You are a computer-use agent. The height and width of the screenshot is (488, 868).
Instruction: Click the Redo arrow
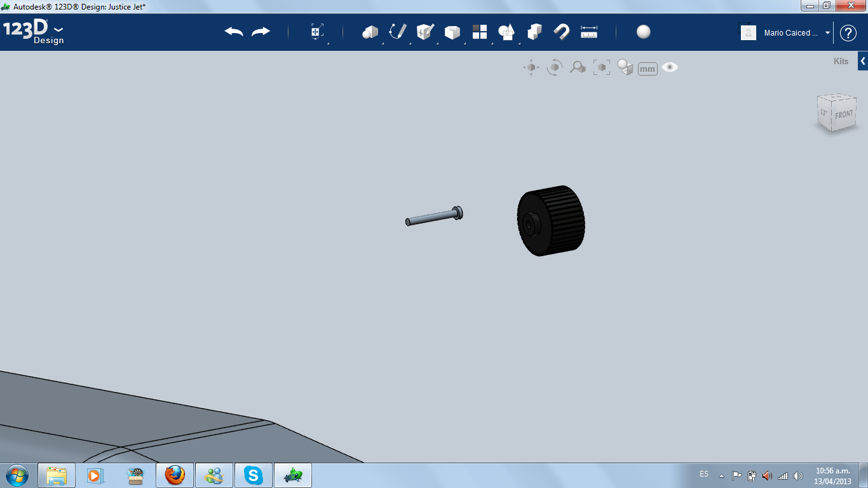coord(261,32)
